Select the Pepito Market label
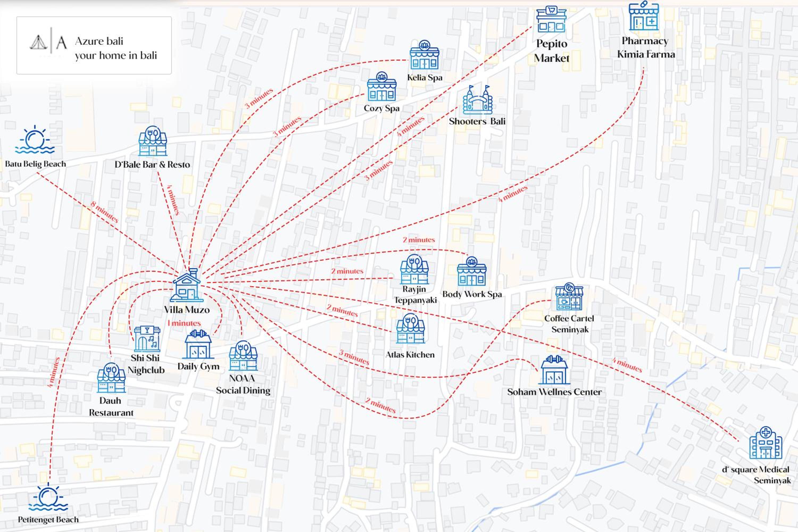The image size is (798, 532). click(552, 51)
